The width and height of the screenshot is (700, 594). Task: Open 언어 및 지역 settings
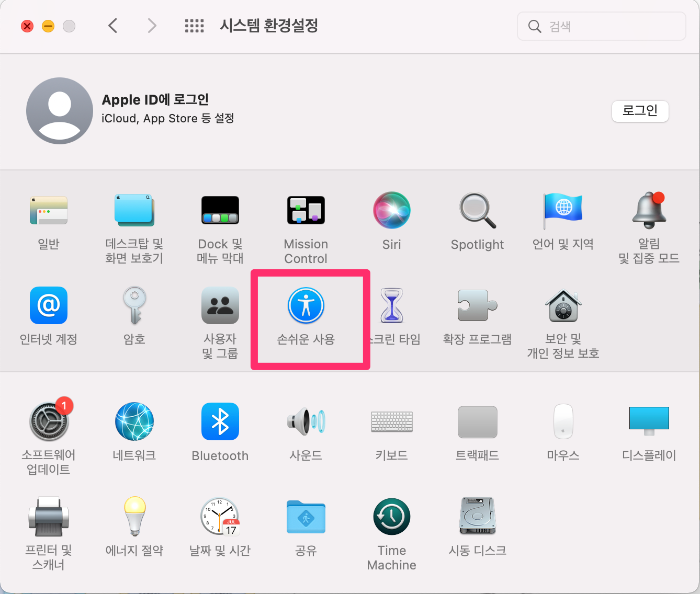coord(563,210)
